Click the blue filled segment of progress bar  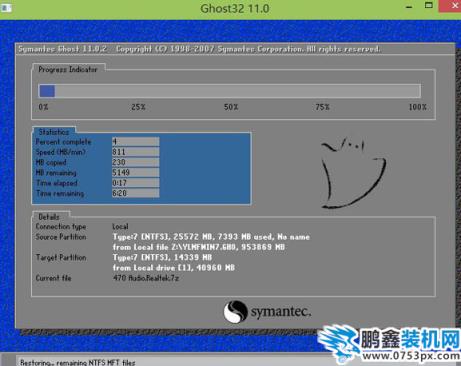(47, 91)
